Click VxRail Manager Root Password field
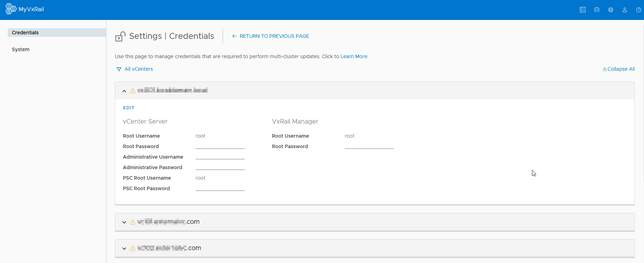The width and height of the screenshot is (644, 263). pyautogui.click(x=369, y=146)
